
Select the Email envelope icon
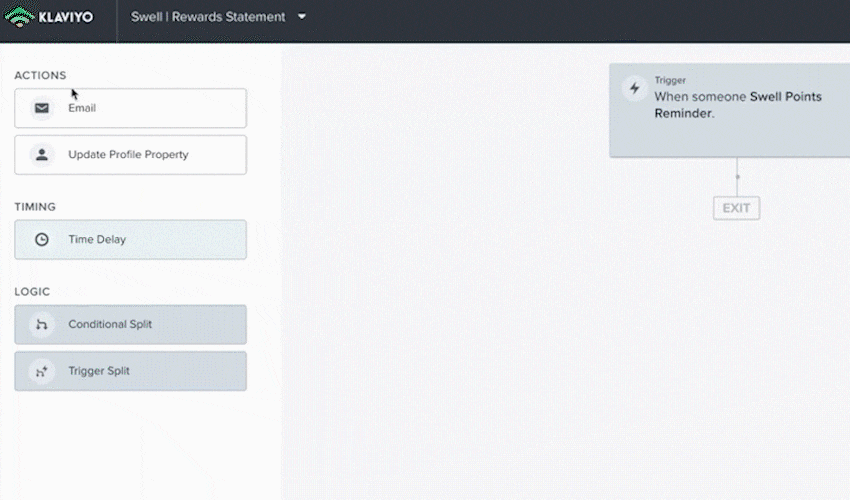[x=42, y=108]
